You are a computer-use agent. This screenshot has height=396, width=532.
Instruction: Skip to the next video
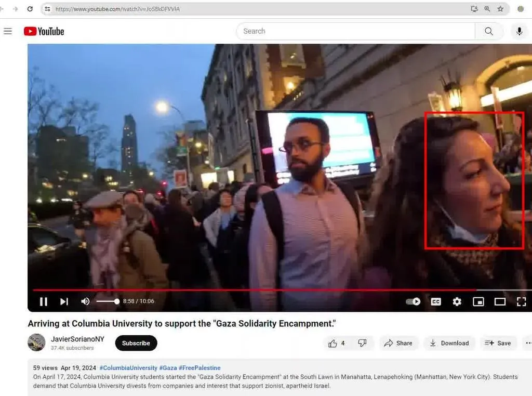pos(64,301)
